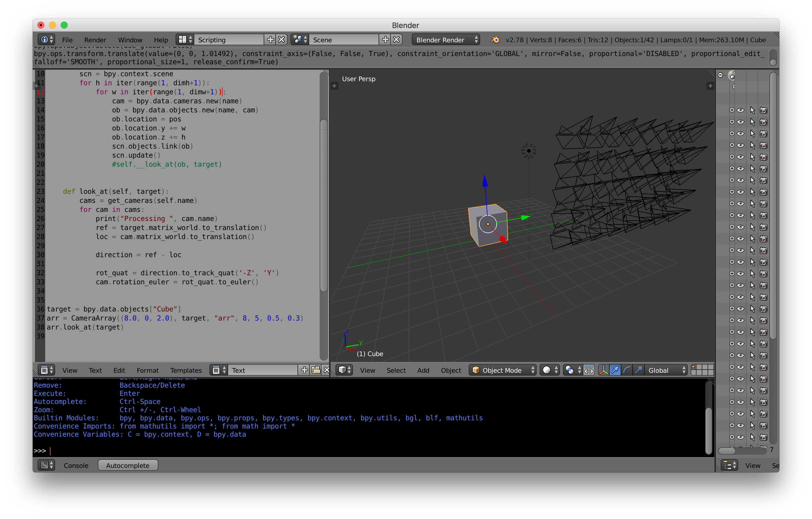
Task: Open the Render menu
Action: coord(95,40)
